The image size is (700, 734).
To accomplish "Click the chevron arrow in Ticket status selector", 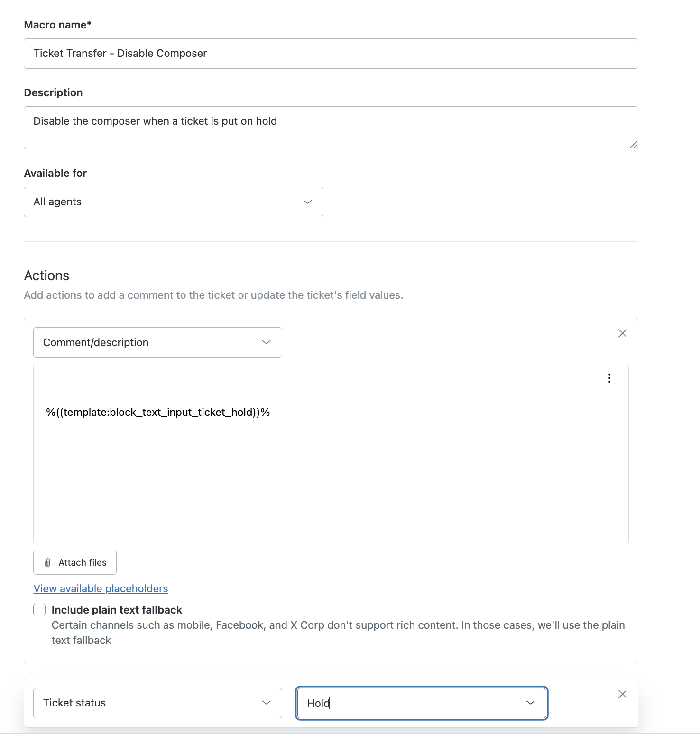I will (266, 703).
